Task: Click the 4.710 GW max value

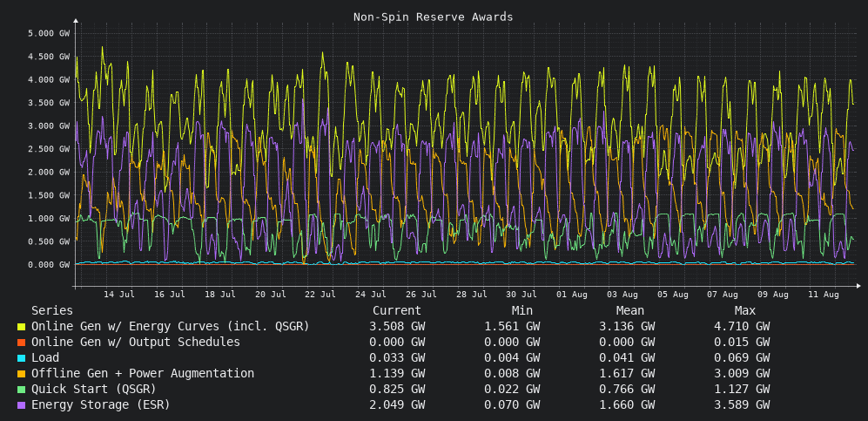Action: 742,327
